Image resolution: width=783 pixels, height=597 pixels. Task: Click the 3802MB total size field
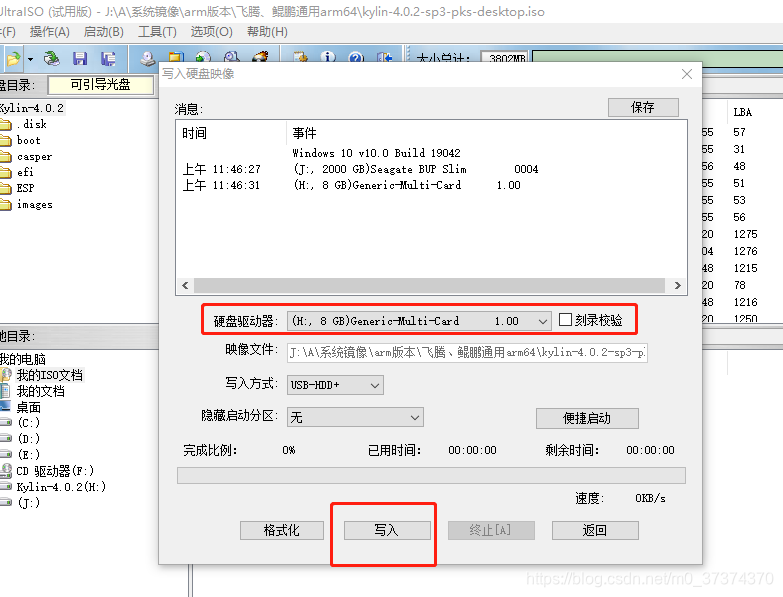pyautogui.click(x=505, y=58)
